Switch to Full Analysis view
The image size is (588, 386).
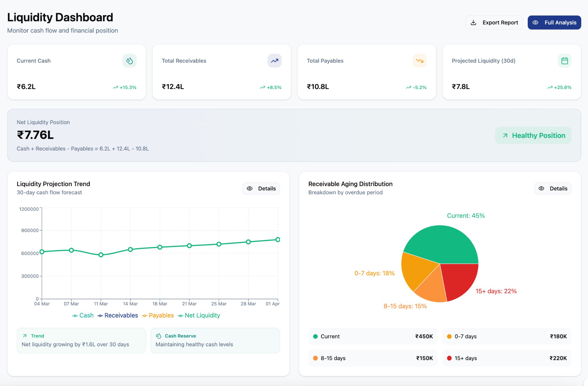[x=554, y=22]
